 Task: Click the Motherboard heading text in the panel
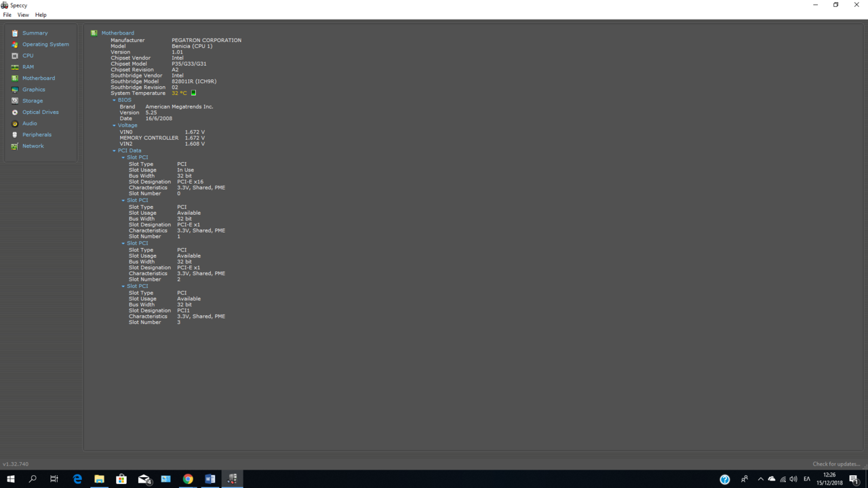click(118, 33)
